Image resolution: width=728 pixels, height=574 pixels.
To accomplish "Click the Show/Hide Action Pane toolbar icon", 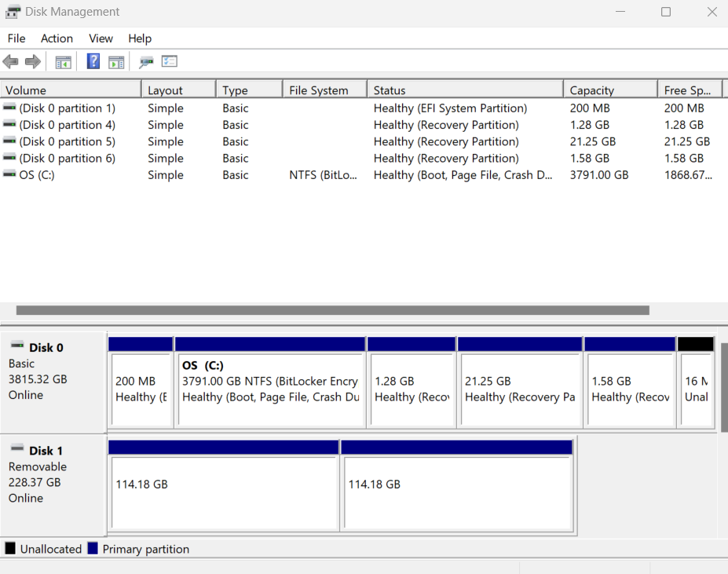I will pyautogui.click(x=116, y=61).
